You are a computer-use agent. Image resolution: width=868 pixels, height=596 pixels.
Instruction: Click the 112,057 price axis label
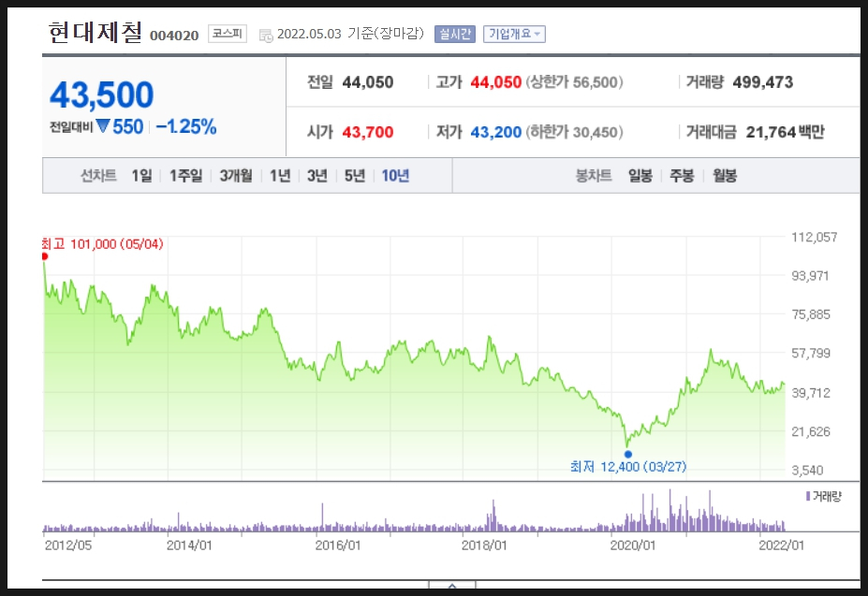click(815, 238)
